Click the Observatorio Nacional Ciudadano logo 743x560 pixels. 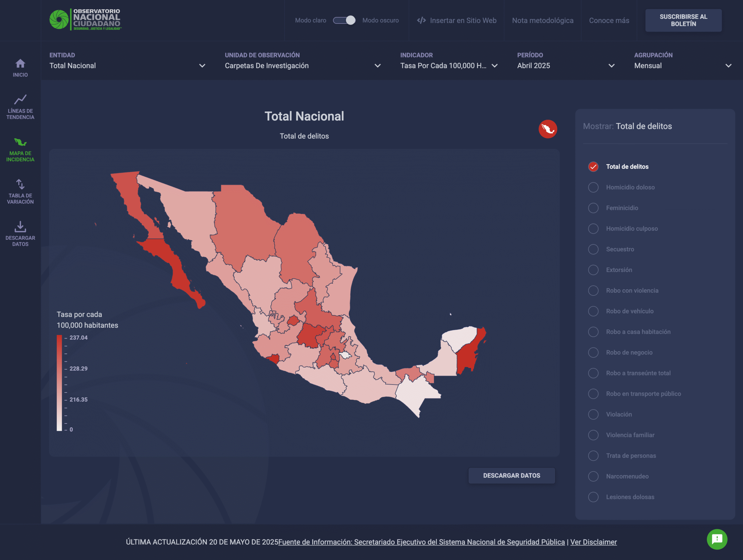point(85,20)
